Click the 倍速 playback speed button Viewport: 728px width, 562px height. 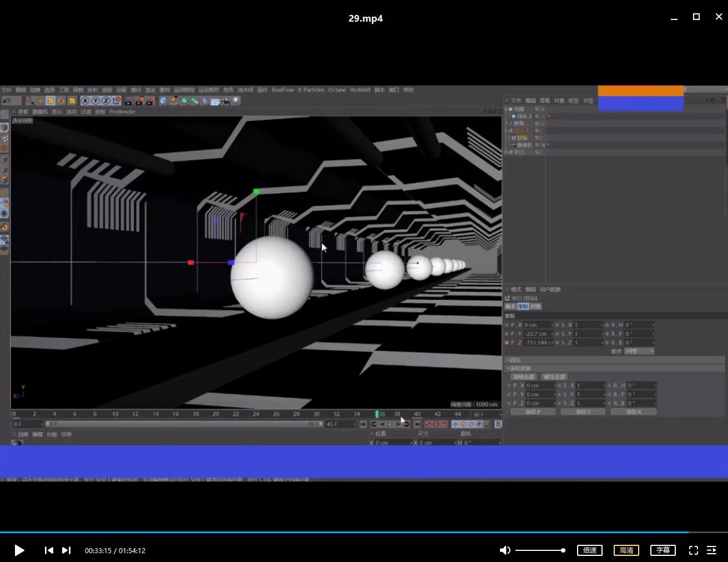point(589,550)
